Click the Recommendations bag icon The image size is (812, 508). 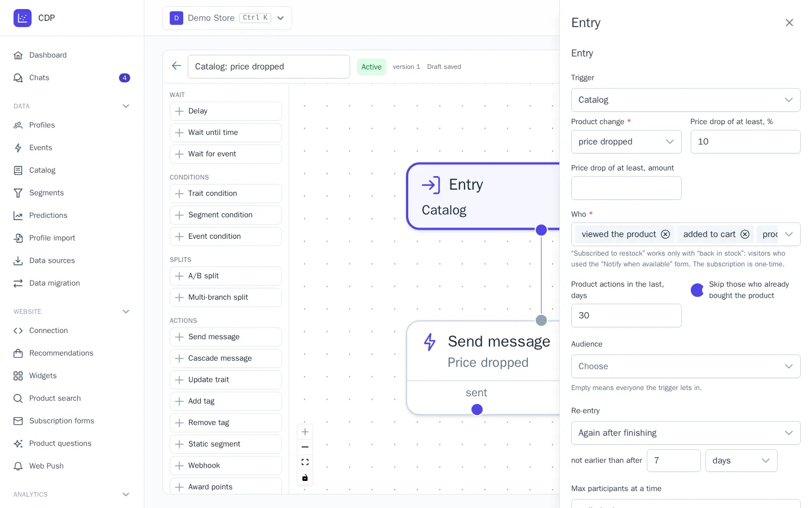(18, 353)
